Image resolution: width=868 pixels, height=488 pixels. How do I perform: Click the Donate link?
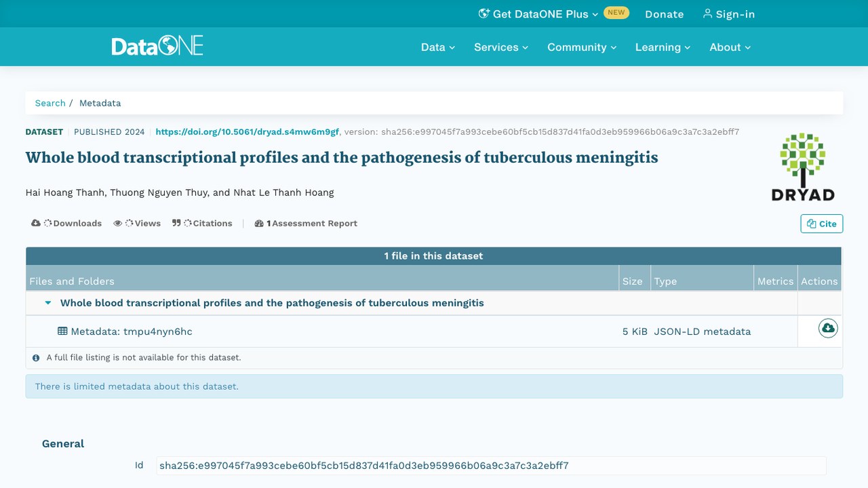coord(665,14)
